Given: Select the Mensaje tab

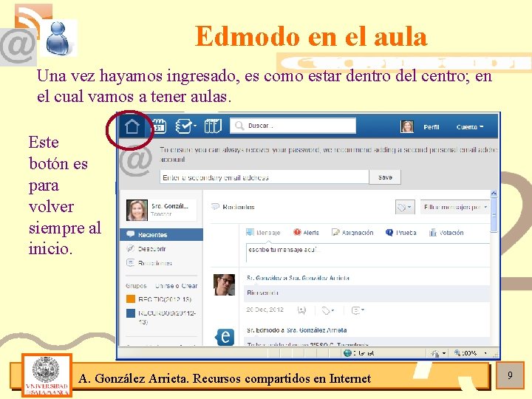Looking at the screenshot, I should coord(263,233).
